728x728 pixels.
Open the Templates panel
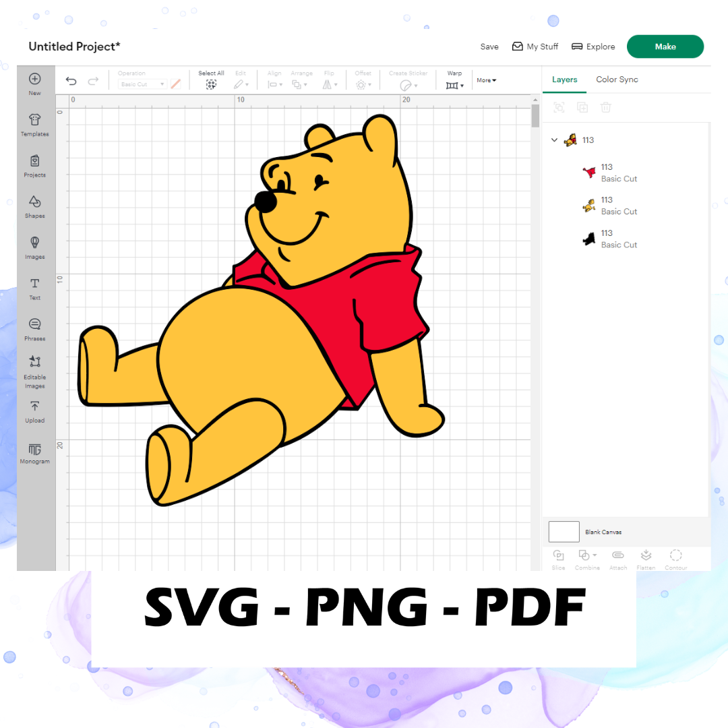tap(35, 125)
